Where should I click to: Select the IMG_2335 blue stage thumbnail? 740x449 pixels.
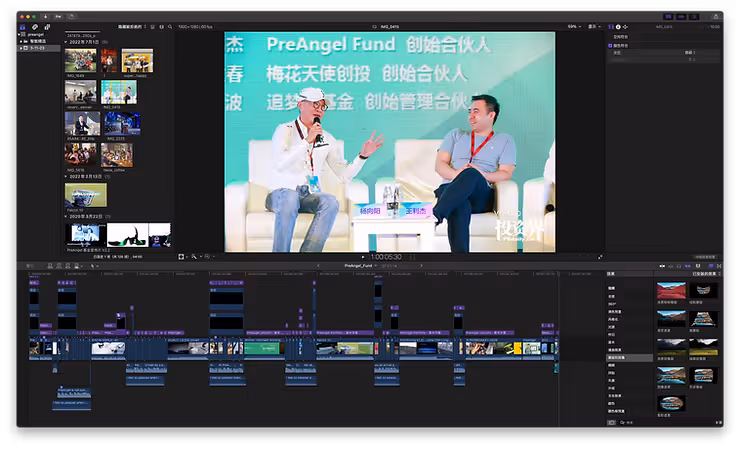pyautogui.click(x=122, y=124)
